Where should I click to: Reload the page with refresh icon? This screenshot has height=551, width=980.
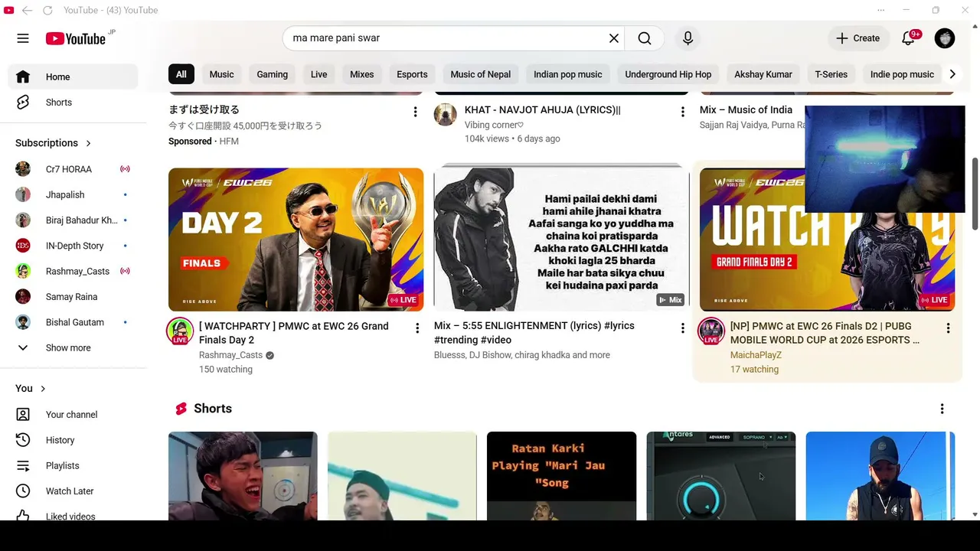[47, 10]
